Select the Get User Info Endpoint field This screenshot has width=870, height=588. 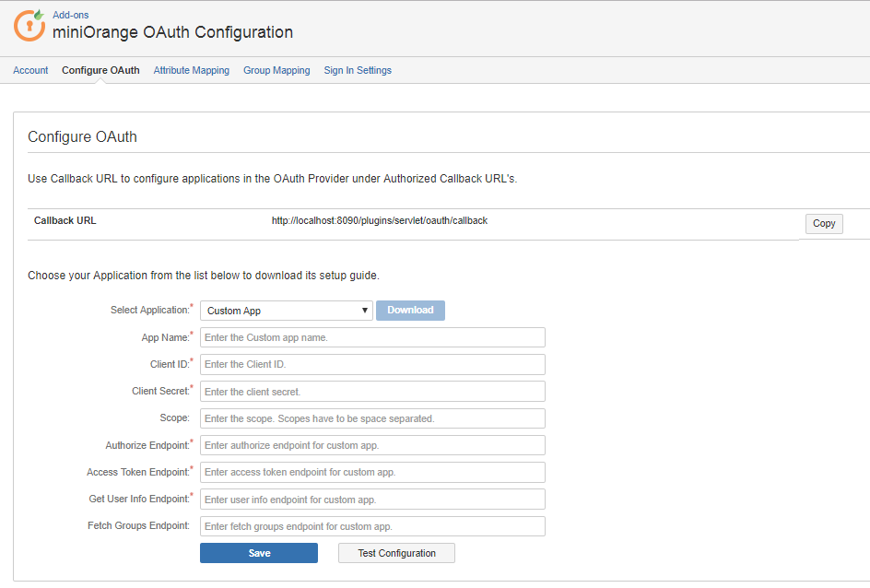coord(373,500)
